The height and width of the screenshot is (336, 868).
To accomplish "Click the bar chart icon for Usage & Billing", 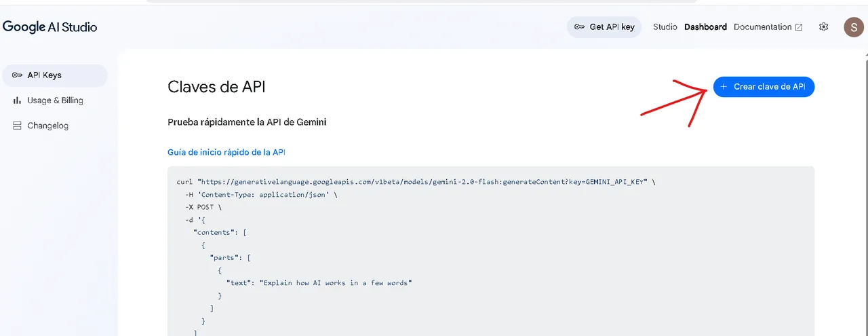I will click(x=17, y=100).
